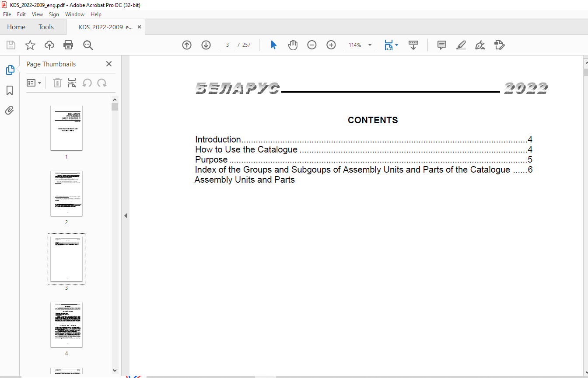588x378 pixels.
Task: Click the CONTENTS heading text
Action: 373,120
